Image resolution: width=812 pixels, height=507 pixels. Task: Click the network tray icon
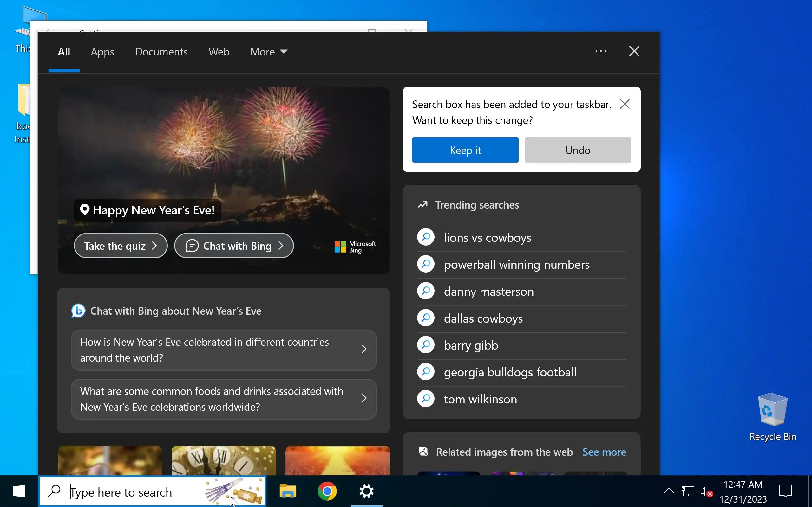pyautogui.click(x=688, y=491)
